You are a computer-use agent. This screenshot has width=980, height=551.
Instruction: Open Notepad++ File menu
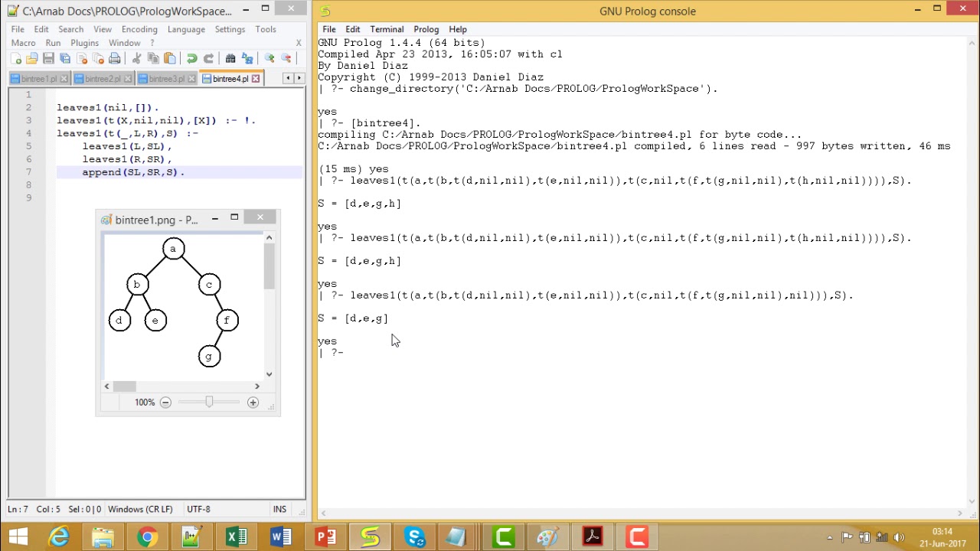point(18,29)
